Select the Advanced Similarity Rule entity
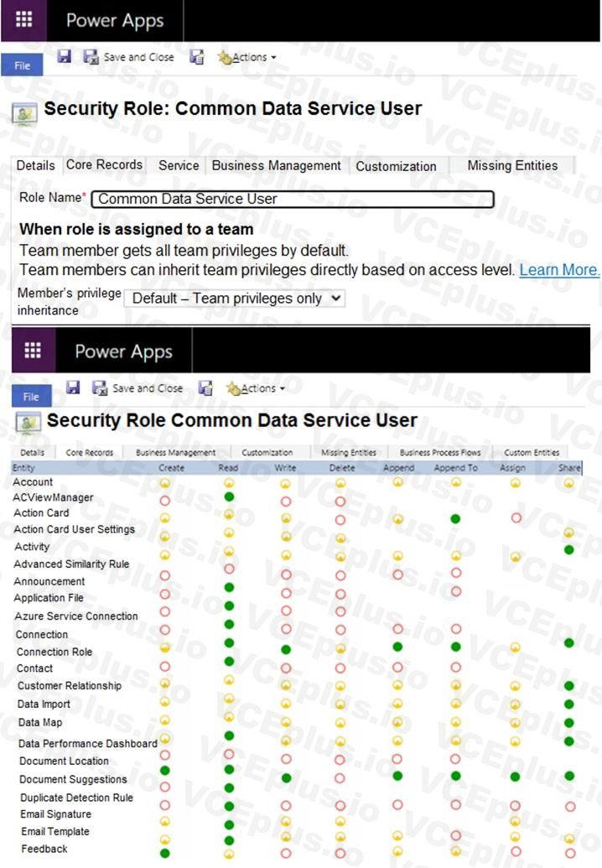Viewport: 602px width, 868px height. [x=71, y=564]
